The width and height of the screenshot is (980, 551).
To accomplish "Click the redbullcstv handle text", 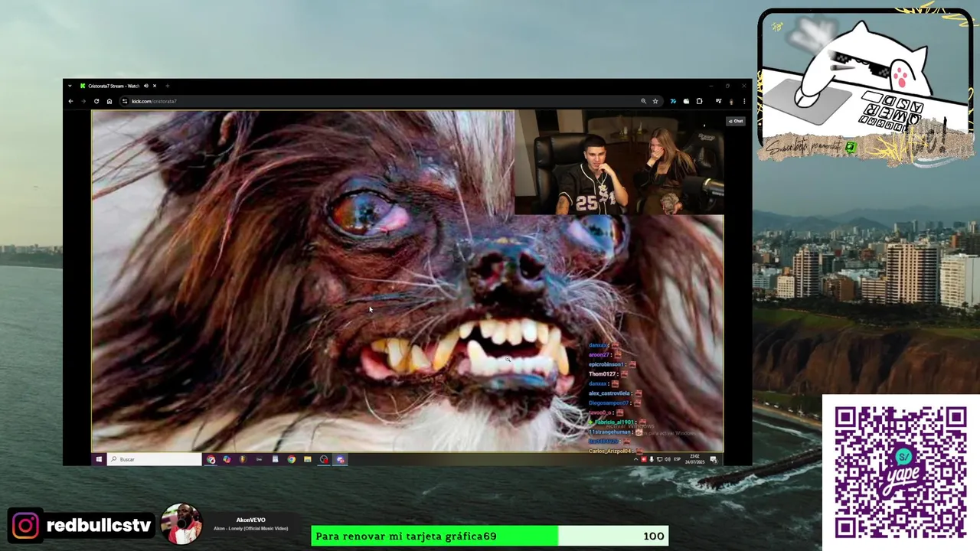I will click(x=99, y=526).
